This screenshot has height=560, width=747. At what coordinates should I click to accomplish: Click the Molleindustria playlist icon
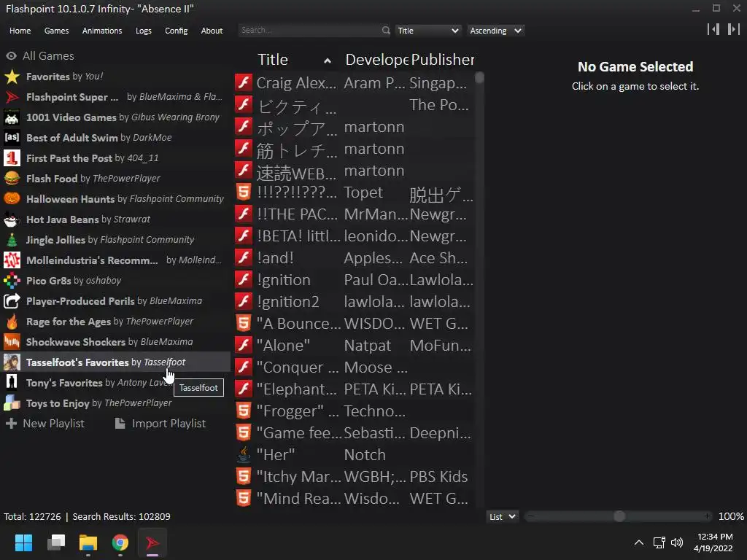12,260
